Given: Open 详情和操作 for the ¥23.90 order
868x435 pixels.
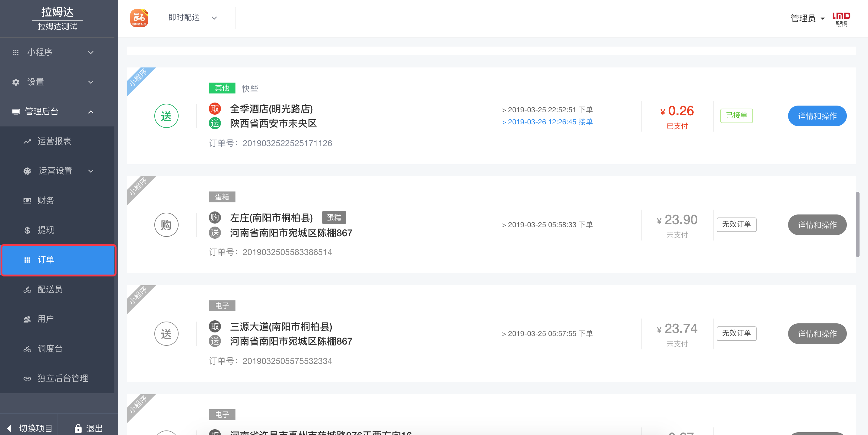Looking at the screenshot, I should [817, 224].
